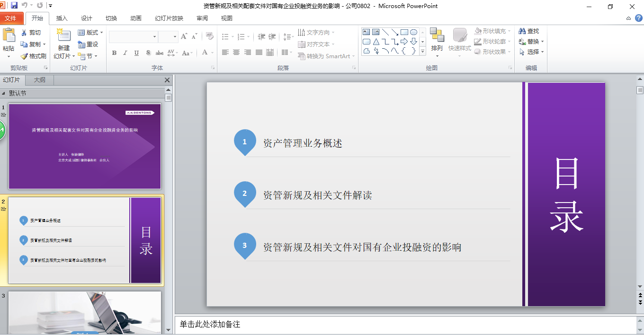
Task: Click the File (文件) button
Action: tap(11, 18)
